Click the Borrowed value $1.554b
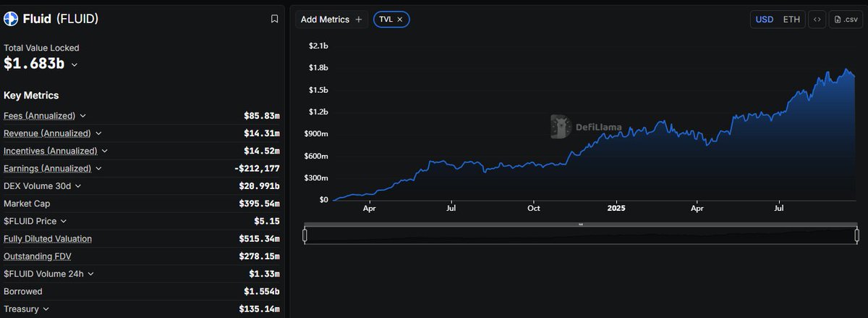The height and width of the screenshot is (318, 868). [262, 291]
